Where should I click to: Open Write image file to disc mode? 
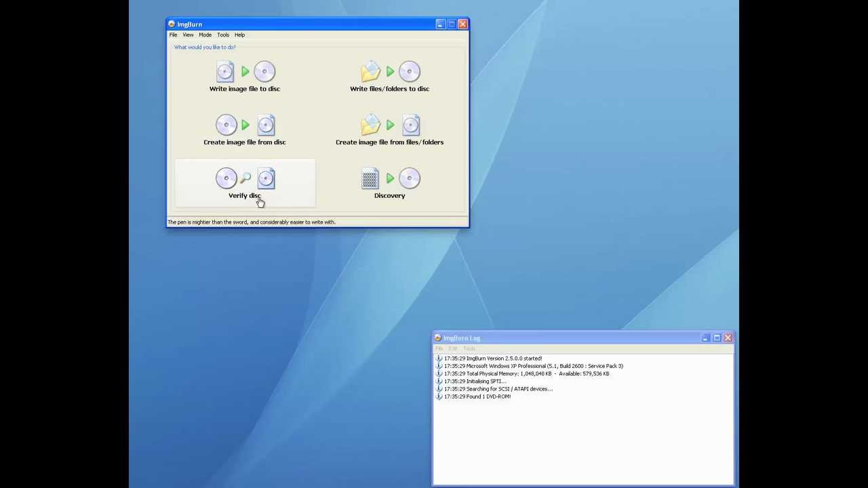tap(245, 77)
